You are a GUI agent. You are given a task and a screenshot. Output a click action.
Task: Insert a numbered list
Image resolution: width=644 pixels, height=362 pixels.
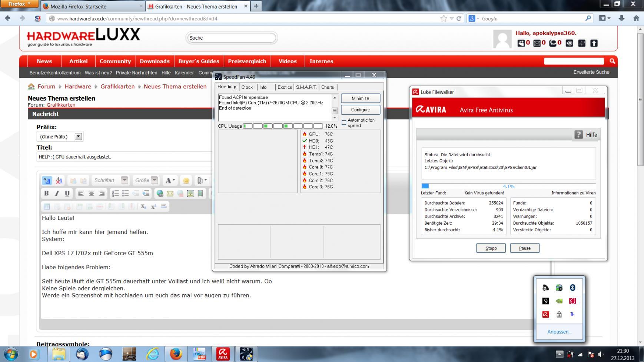point(115,193)
